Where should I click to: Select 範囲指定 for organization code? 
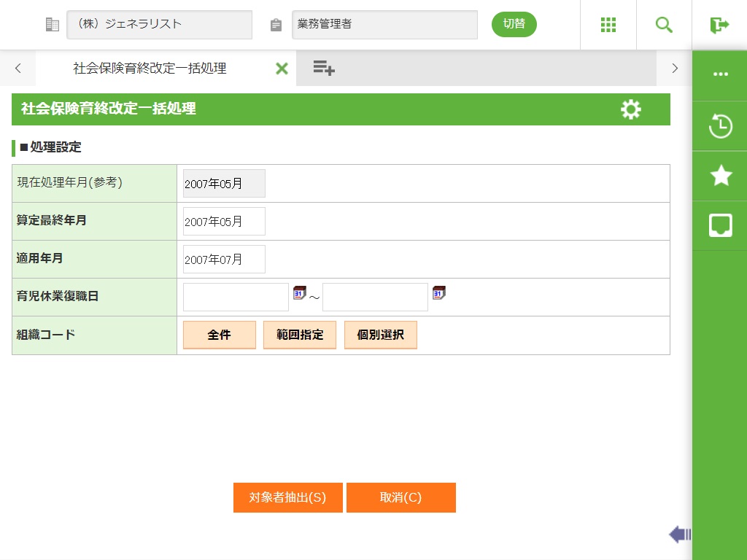coord(300,335)
